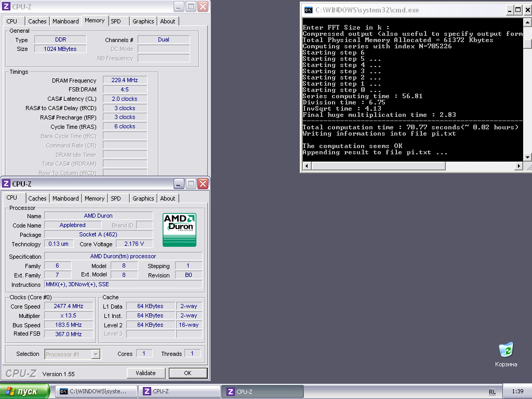Screen dimensions: 532x399
Task: Click the DRAM Frequency value 229.4 MHz
Action: pos(125,81)
